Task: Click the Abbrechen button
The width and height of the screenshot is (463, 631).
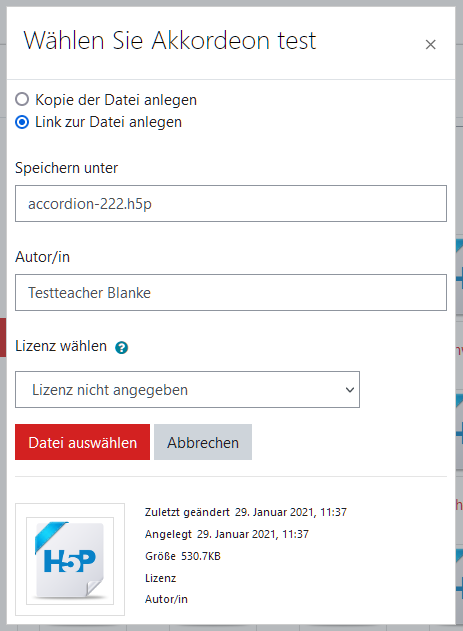Action: tap(203, 442)
